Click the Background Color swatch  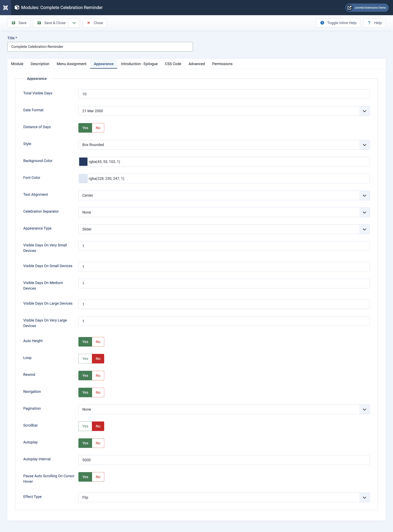point(83,162)
